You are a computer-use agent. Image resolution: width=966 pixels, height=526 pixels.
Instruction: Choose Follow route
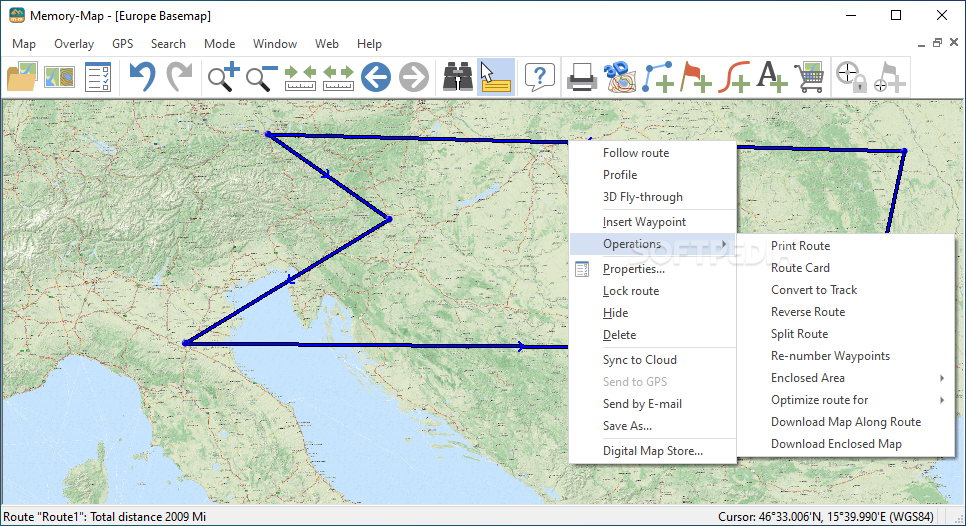[636, 153]
